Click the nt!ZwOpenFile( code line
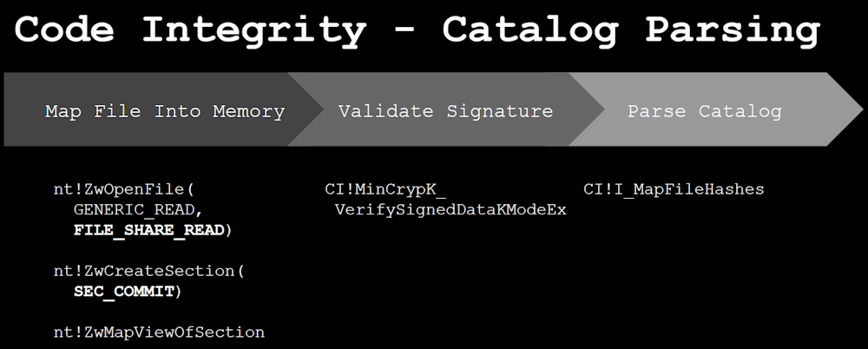The width and height of the screenshot is (868, 349). point(127,188)
